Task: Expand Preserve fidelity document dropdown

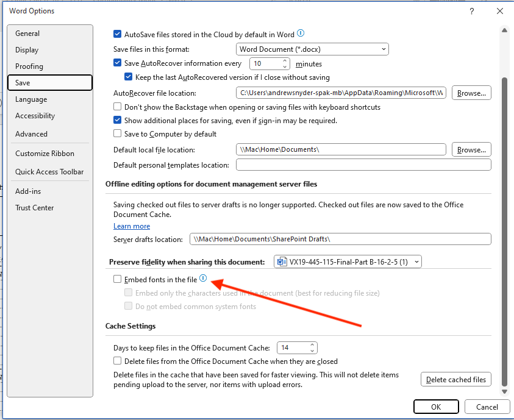Action: (416, 262)
